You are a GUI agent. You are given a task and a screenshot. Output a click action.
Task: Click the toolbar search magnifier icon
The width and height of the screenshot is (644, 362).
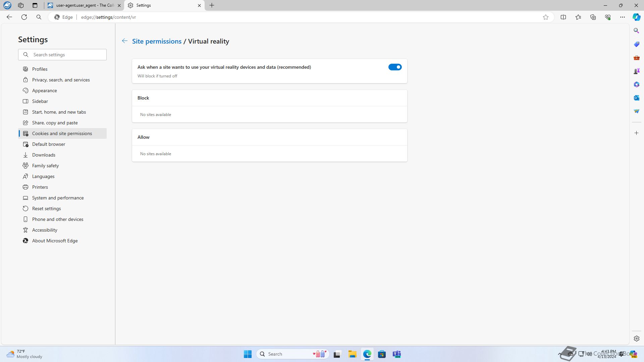point(39,17)
